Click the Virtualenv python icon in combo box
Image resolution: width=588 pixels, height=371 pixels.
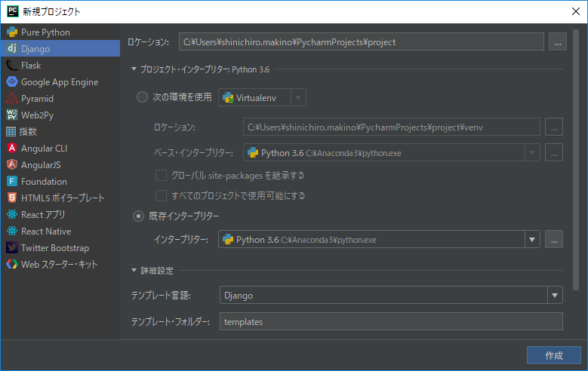point(228,98)
